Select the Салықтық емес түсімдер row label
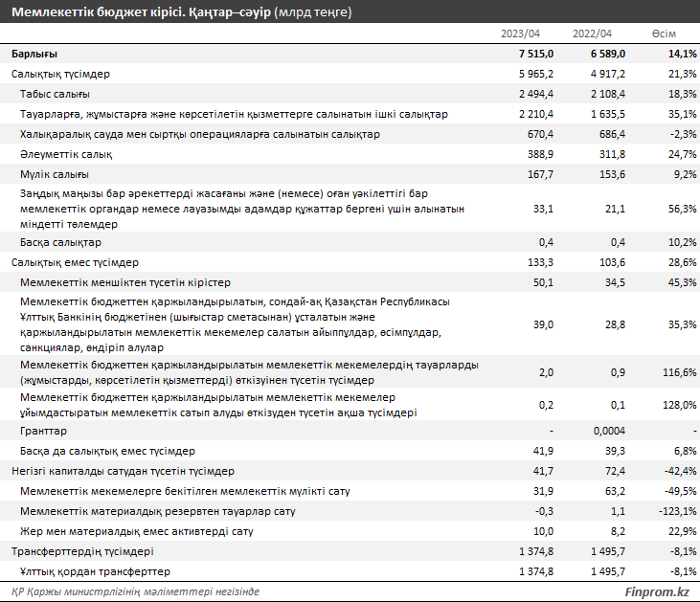The height and width of the screenshot is (602, 700). 75,262
